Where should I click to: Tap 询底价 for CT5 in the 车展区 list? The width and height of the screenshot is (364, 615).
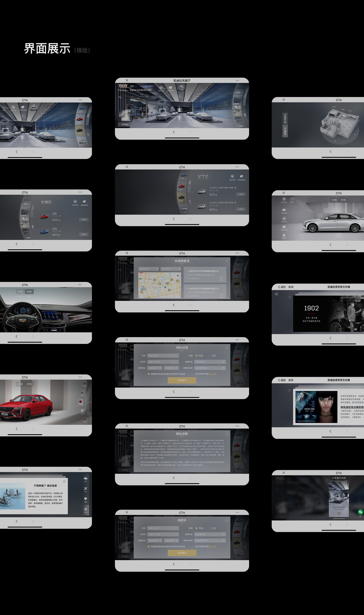[84, 234]
